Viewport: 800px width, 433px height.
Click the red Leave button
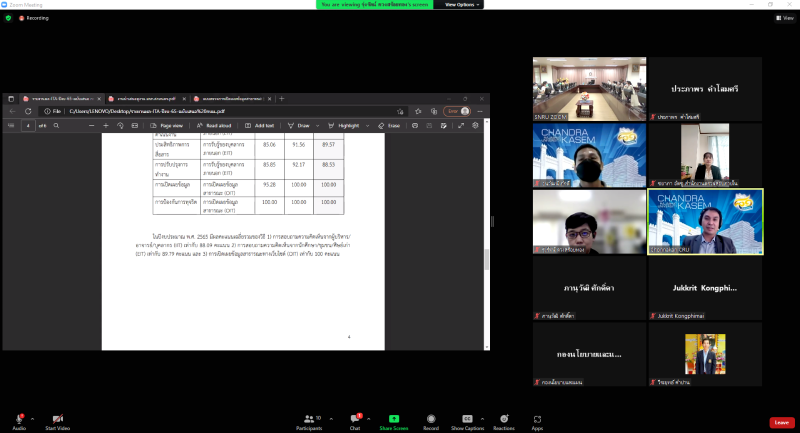click(x=781, y=422)
